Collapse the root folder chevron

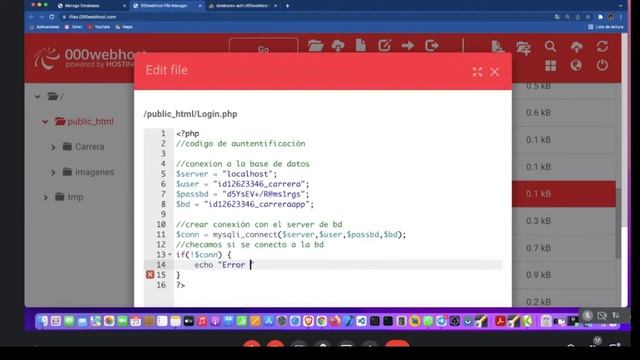tap(38, 97)
